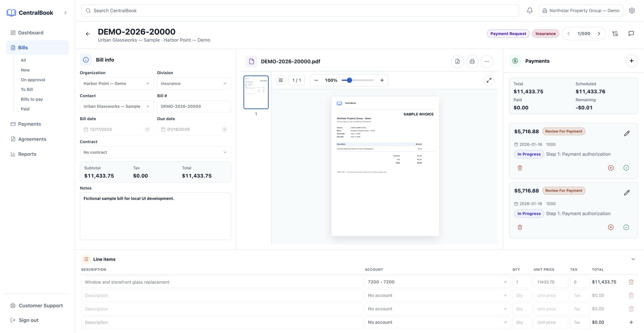Show Bills to pay
The height and width of the screenshot is (333, 644).
32,99
